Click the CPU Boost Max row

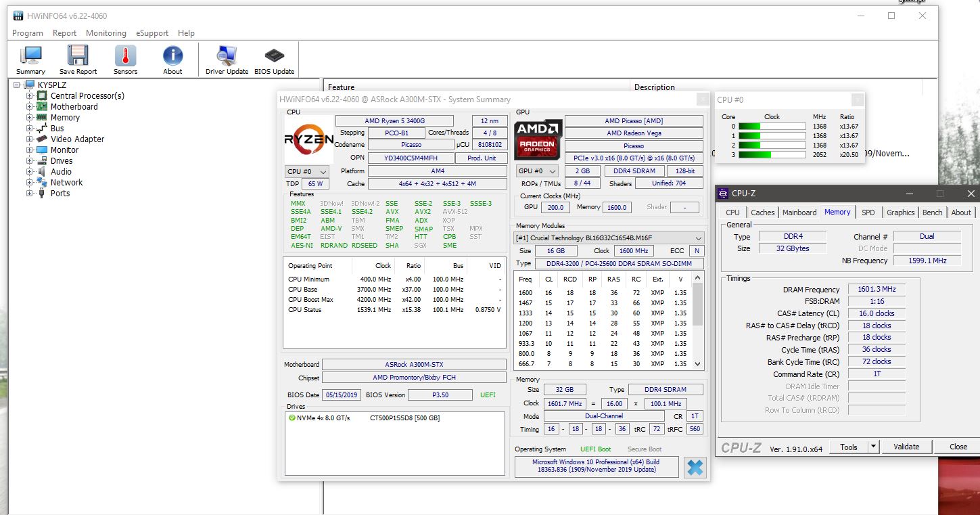(x=394, y=300)
